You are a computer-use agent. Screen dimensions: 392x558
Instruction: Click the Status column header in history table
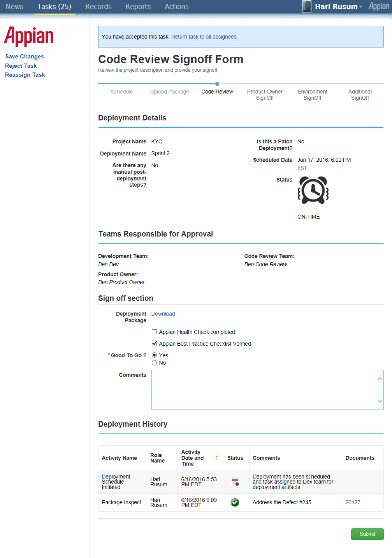click(x=235, y=458)
